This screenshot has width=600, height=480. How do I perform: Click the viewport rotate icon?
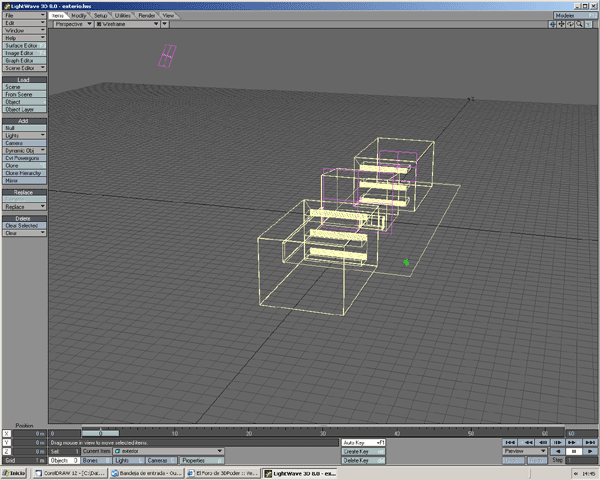[x=570, y=24]
